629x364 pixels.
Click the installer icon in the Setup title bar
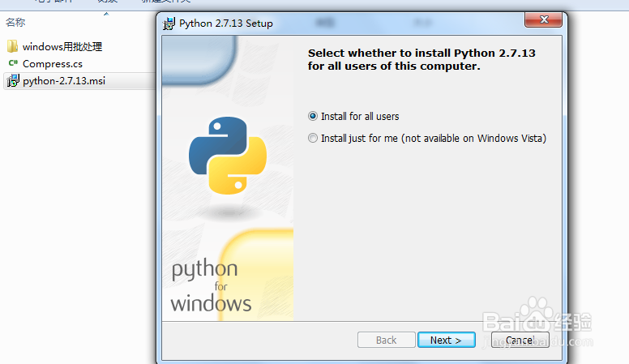pyautogui.click(x=169, y=24)
